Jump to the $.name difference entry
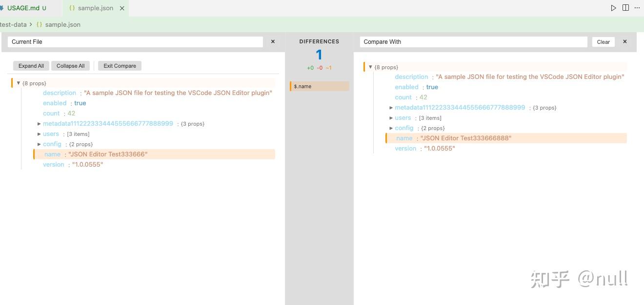This screenshot has height=305, width=644. [x=320, y=86]
